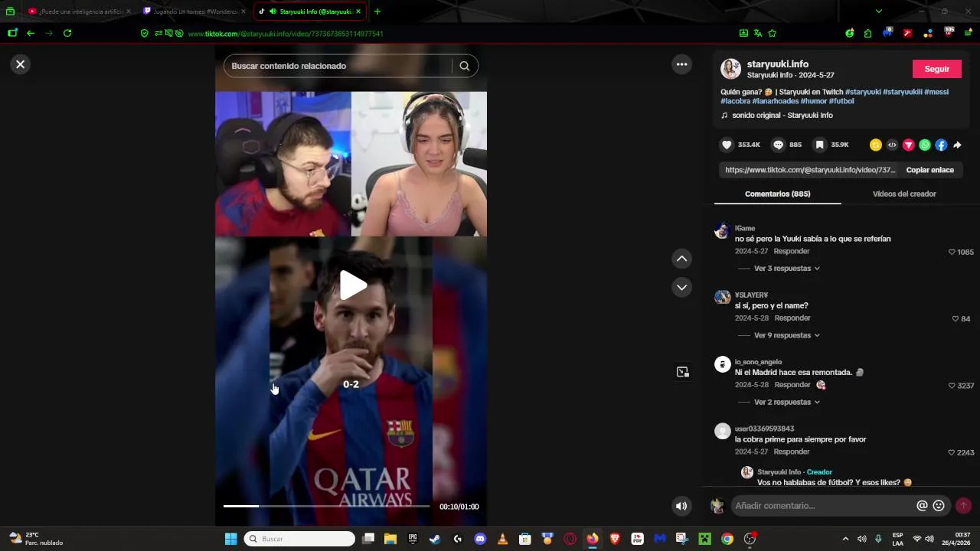Open the emoji picker in comment box
This screenshot has height=551, width=980.
point(939,506)
